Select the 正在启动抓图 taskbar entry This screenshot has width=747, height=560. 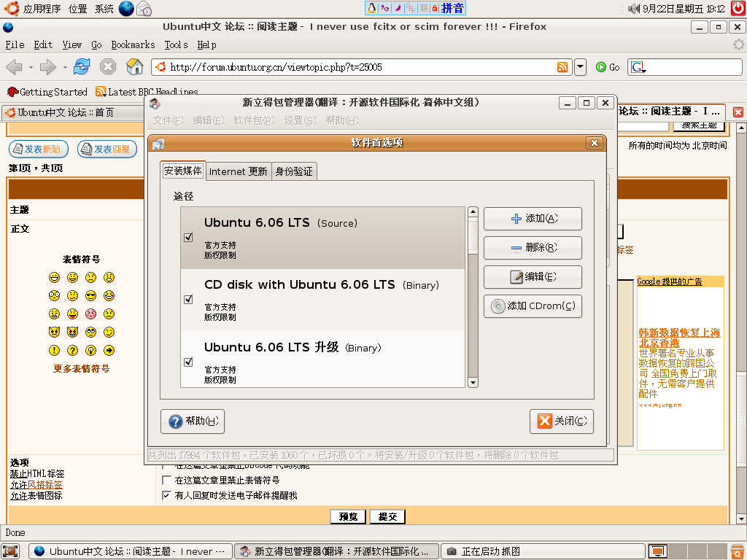(543, 551)
